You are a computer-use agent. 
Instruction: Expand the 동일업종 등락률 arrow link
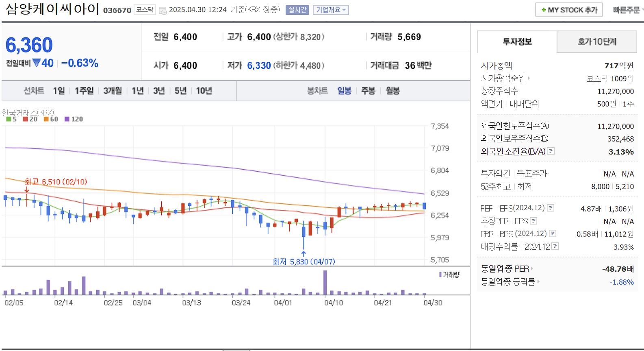click(539, 281)
